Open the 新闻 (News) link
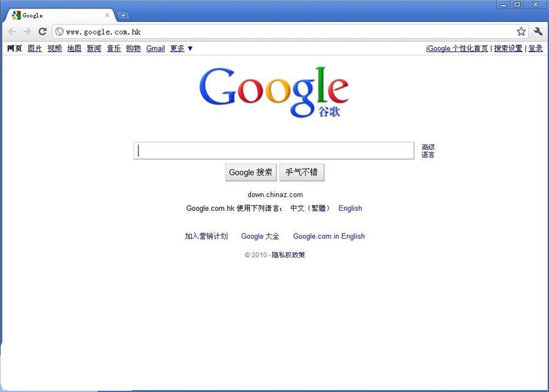 pyautogui.click(x=94, y=49)
